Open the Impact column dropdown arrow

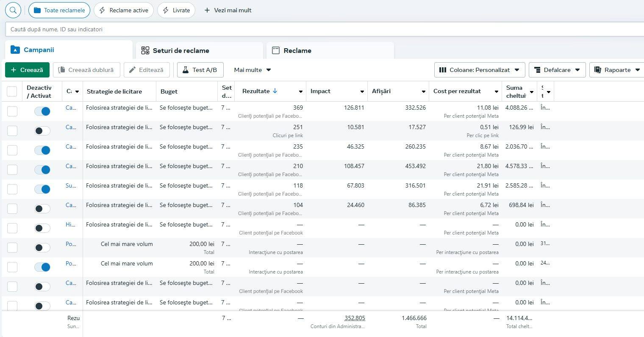coord(362,91)
